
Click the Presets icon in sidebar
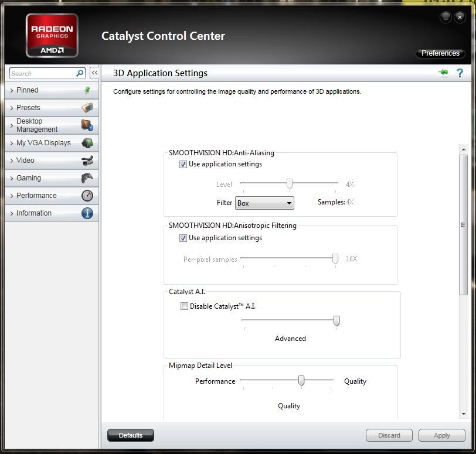click(x=87, y=108)
